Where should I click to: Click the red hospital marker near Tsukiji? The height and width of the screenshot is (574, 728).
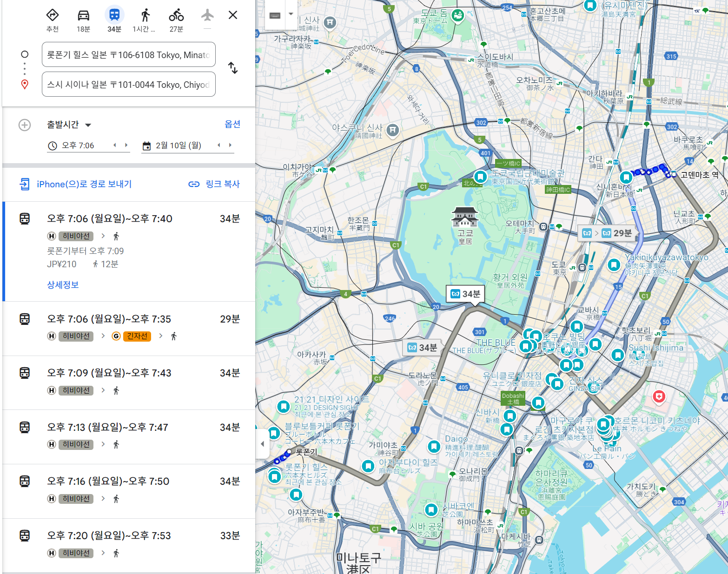(659, 396)
